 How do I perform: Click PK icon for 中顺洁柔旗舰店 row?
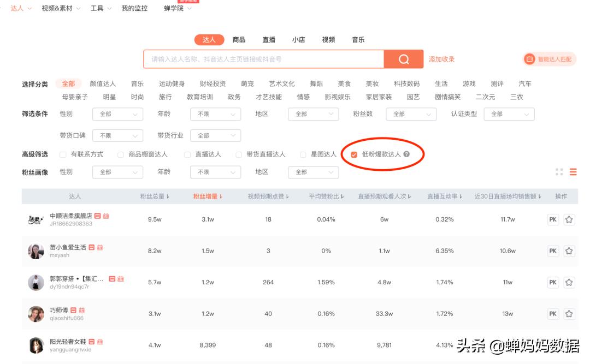click(x=553, y=219)
